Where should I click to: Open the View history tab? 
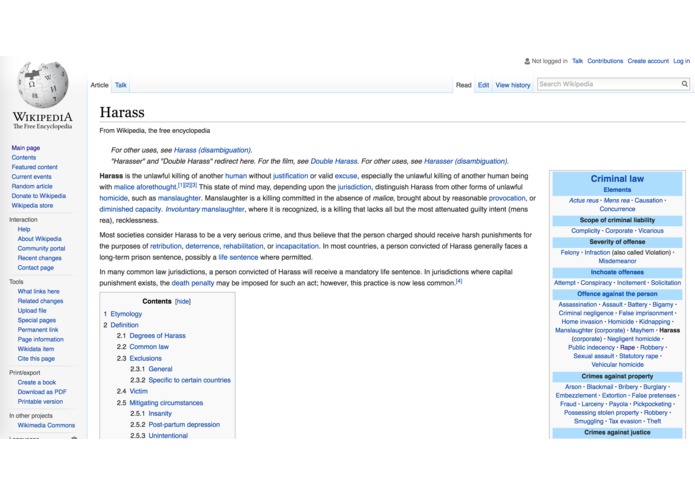[x=512, y=85]
